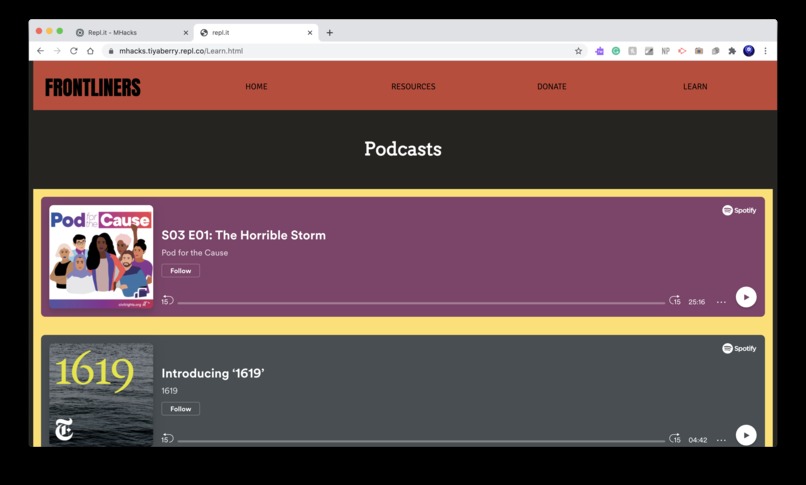Follow the 1619 podcast
The height and width of the screenshot is (485, 806).
180,409
